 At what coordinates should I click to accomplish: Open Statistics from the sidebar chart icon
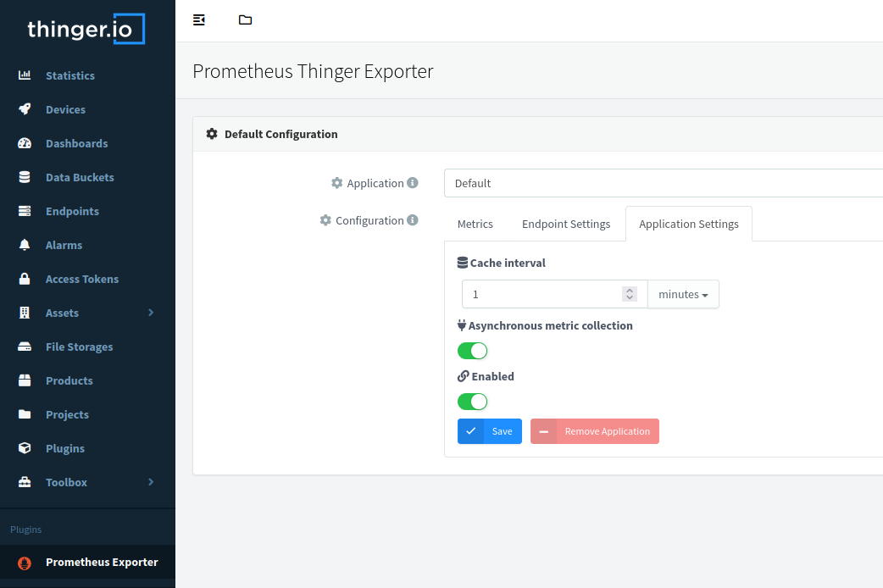[25, 75]
